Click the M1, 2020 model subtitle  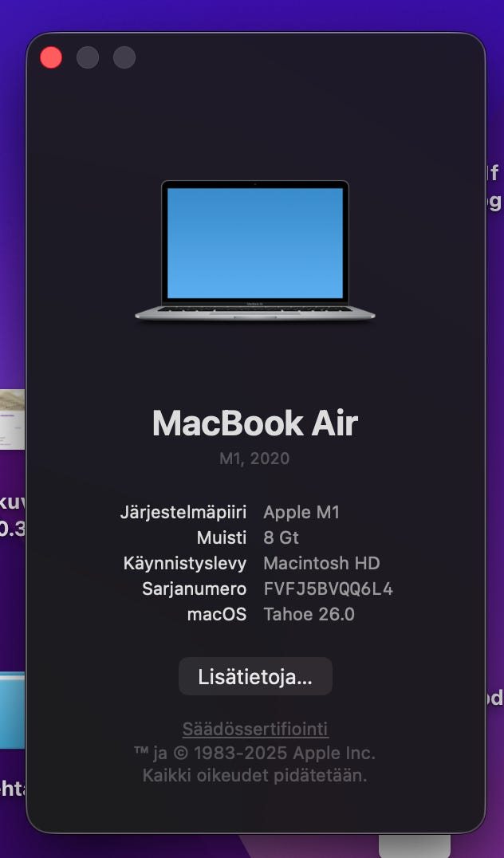pos(254,458)
